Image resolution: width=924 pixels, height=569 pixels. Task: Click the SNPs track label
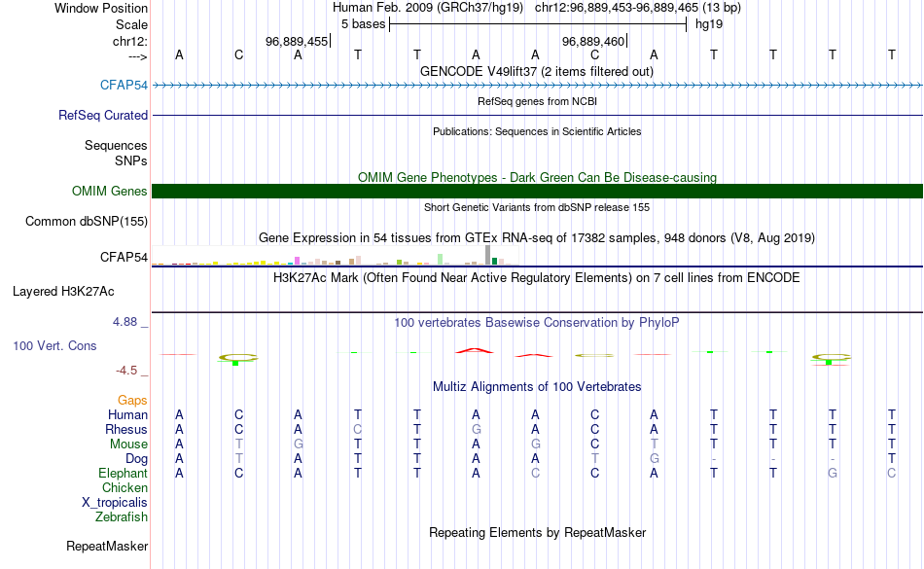[131, 160]
